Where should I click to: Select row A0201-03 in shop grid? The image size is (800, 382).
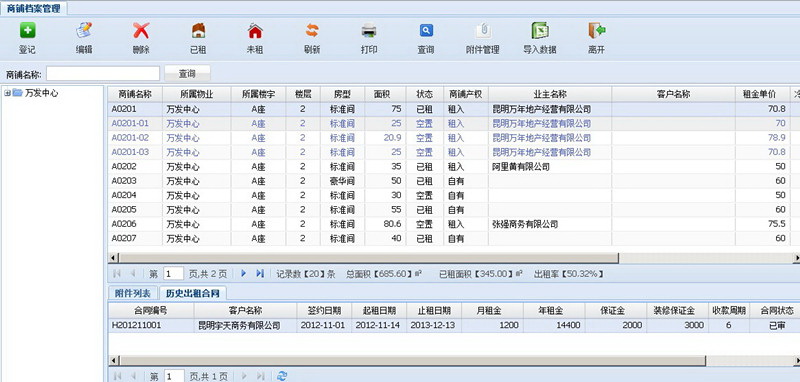coord(454,152)
